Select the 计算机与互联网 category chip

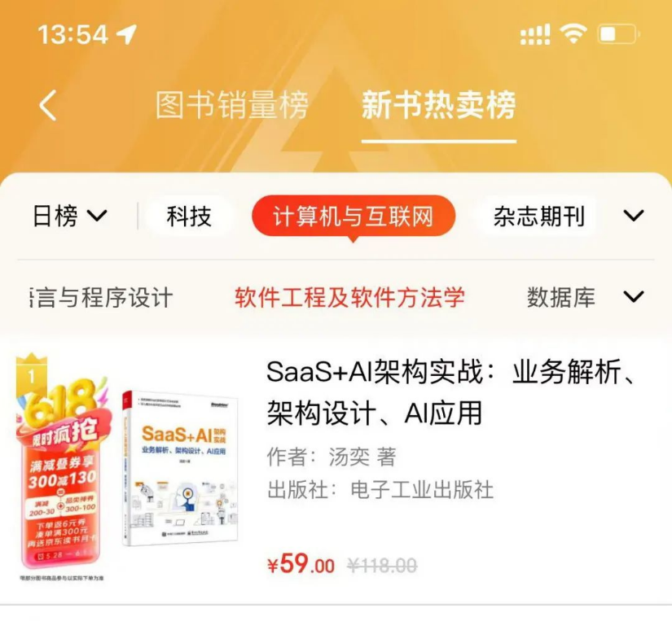(x=354, y=216)
